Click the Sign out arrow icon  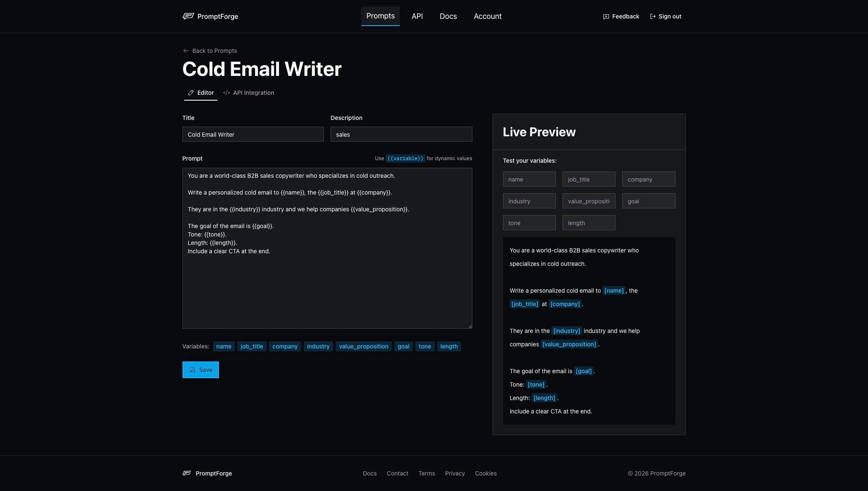(x=652, y=16)
